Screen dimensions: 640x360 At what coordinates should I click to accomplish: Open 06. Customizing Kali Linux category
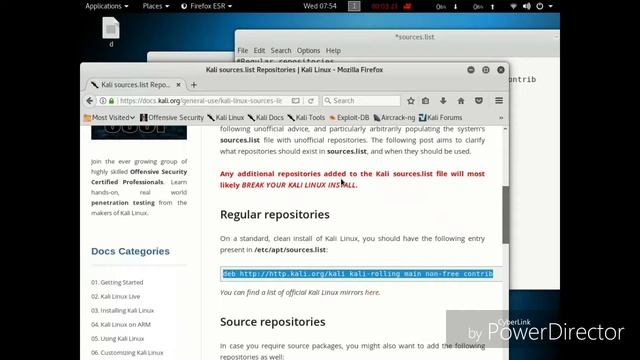(x=127, y=353)
